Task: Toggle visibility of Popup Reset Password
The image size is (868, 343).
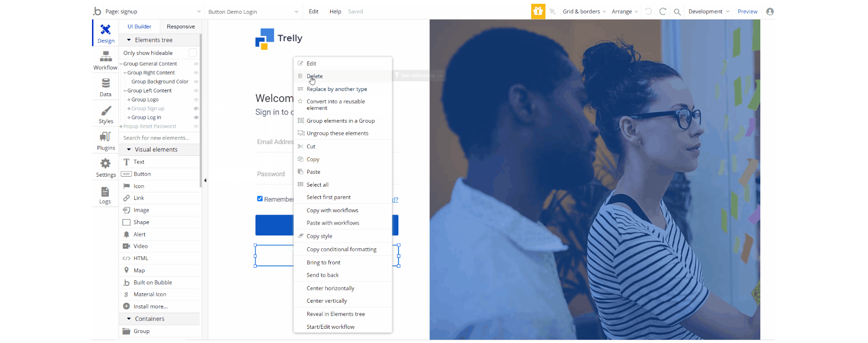Action: [196, 126]
